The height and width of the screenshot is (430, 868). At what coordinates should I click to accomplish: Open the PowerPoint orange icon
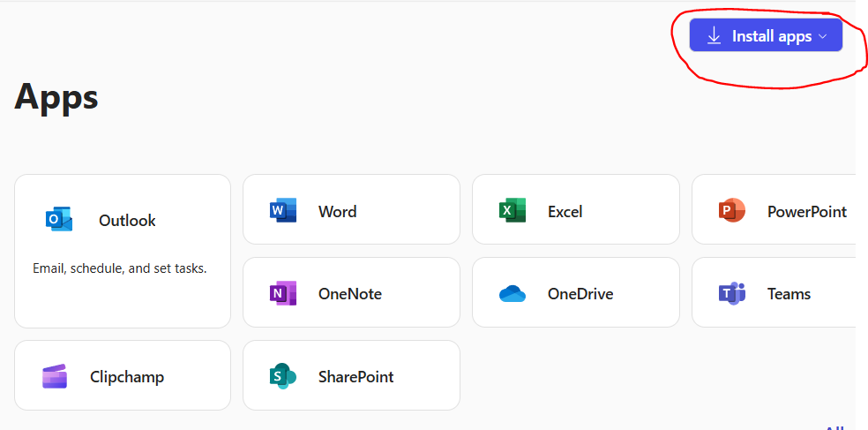tap(732, 210)
